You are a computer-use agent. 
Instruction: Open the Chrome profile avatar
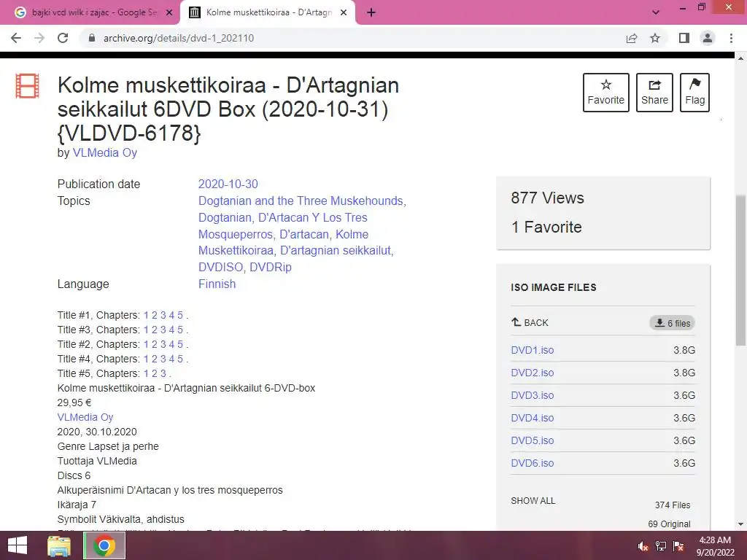[708, 38]
